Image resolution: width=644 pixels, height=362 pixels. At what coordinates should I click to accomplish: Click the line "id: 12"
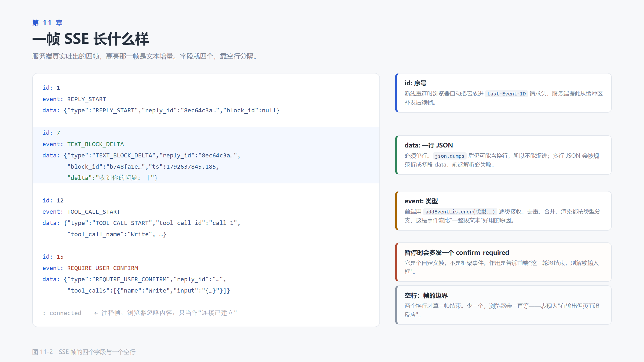click(53, 200)
